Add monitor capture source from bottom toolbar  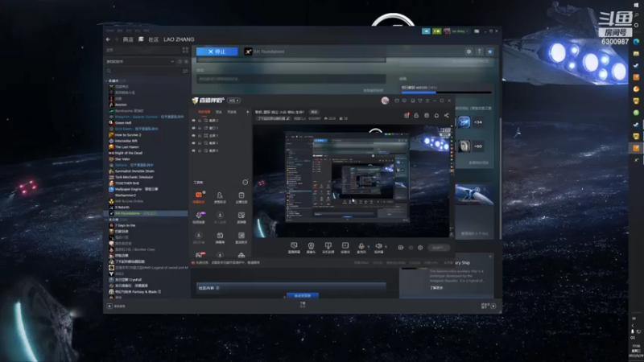point(294,248)
